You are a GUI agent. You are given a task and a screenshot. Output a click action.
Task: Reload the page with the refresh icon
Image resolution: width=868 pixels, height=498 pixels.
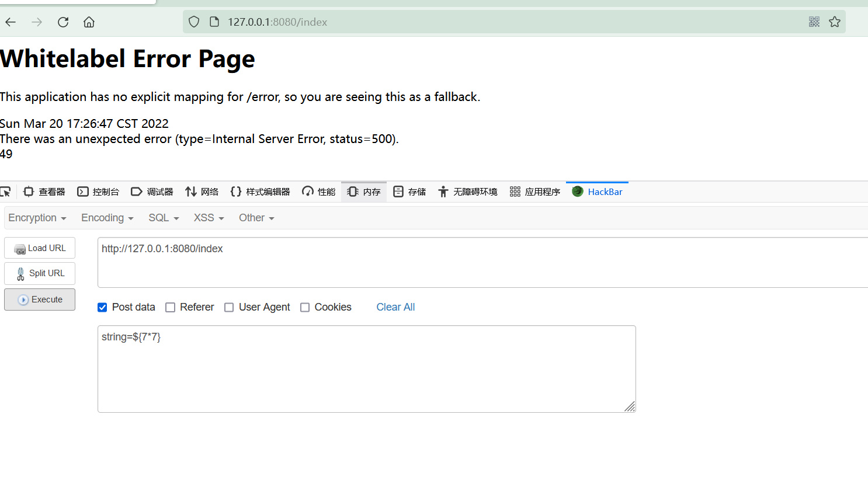(x=63, y=22)
